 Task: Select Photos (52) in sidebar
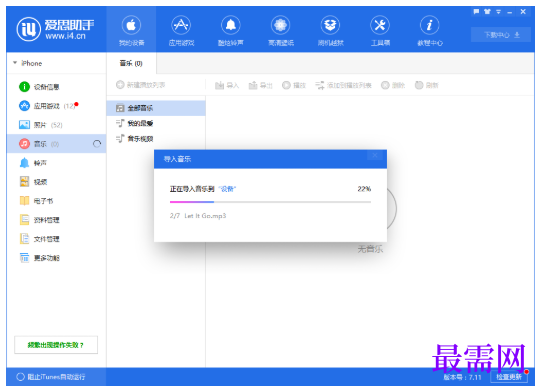[x=56, y=125]
